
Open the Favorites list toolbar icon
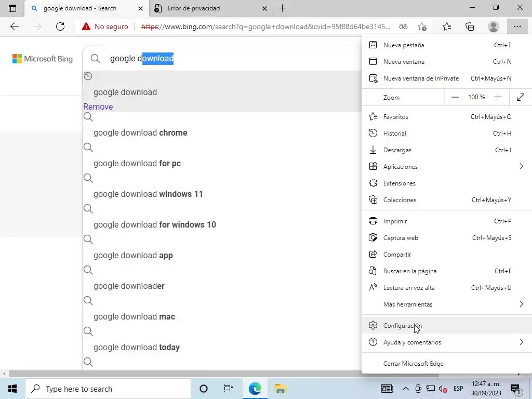coord(447,26)
